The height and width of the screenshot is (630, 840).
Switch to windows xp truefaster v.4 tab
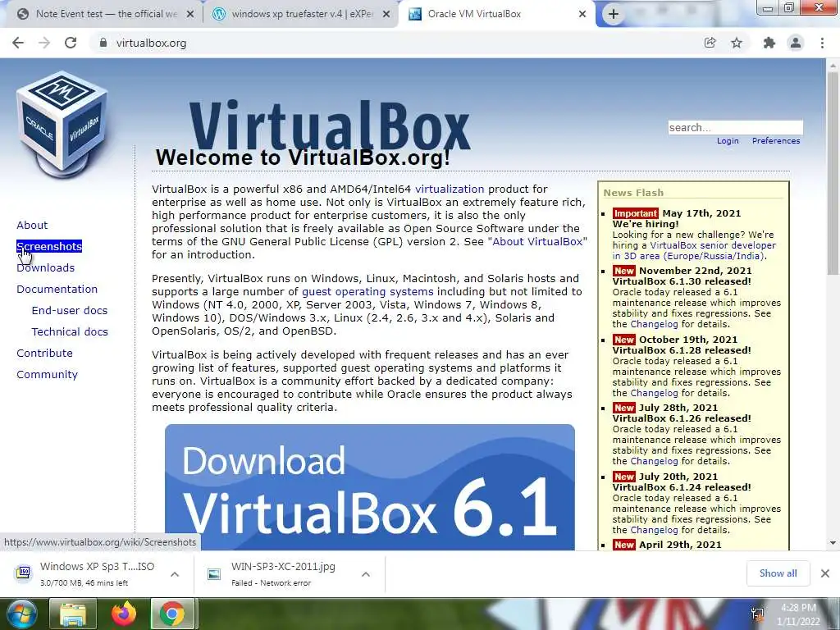pyautogui.click(x=302, y=14)
